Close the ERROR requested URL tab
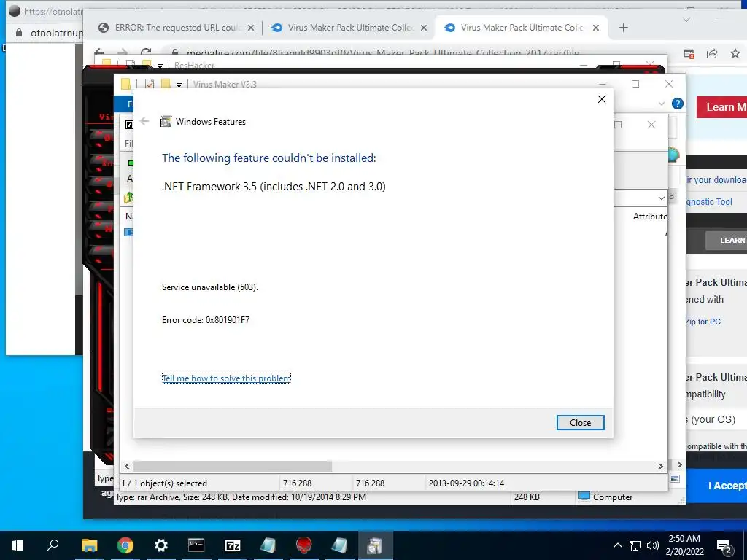Image resolution: width=747 pixels, height=560 pixels. coord(251,28)
